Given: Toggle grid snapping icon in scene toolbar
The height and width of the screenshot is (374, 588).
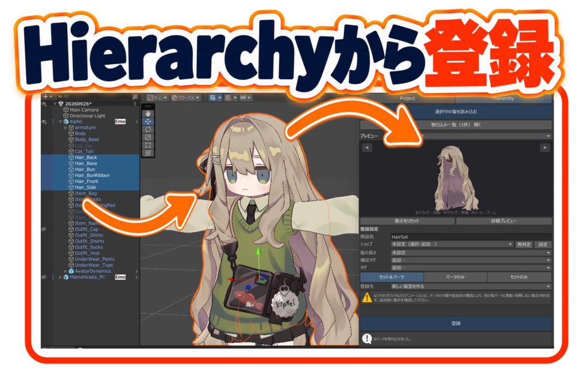Looking at the screenshot, I should [x=212, y=98].
